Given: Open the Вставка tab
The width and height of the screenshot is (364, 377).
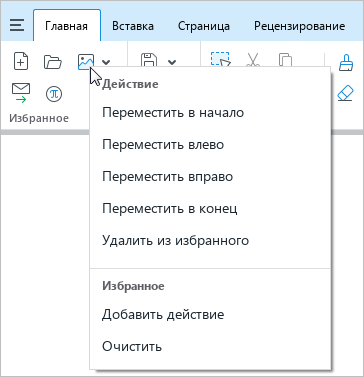Looking at the screenshot, I should point(133,26).
